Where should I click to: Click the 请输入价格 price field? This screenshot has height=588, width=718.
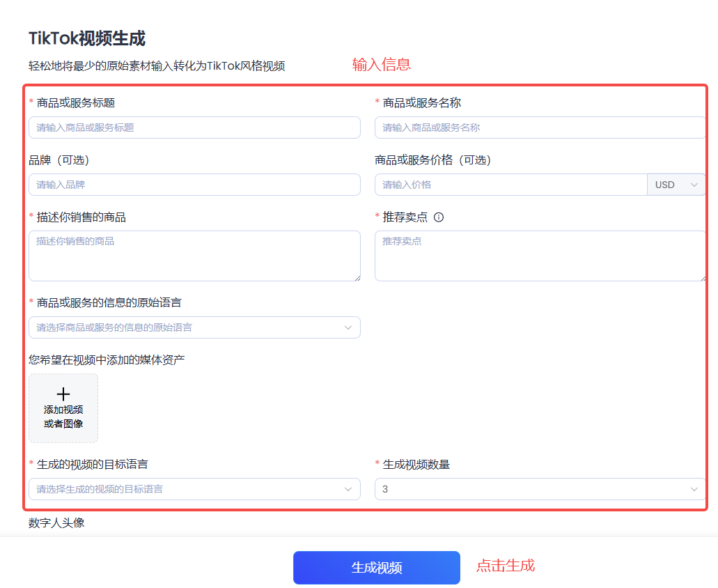[510, 185]
